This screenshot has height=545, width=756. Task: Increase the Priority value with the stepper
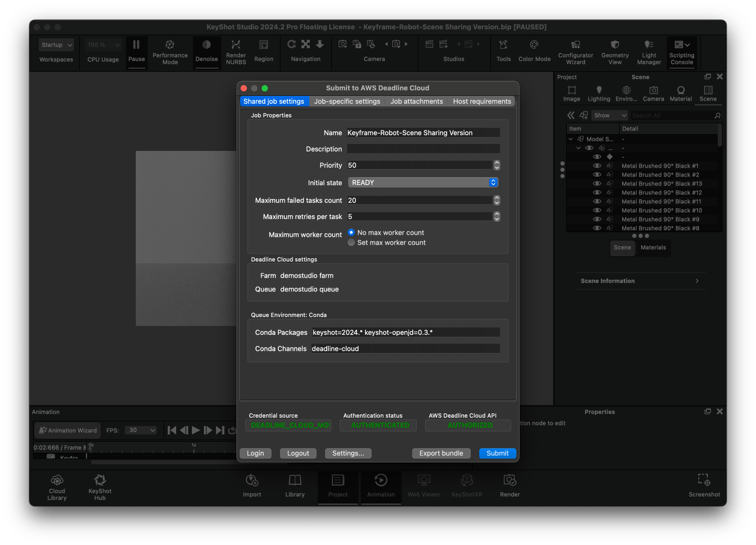pyautogui.click(x=496, y=163)
